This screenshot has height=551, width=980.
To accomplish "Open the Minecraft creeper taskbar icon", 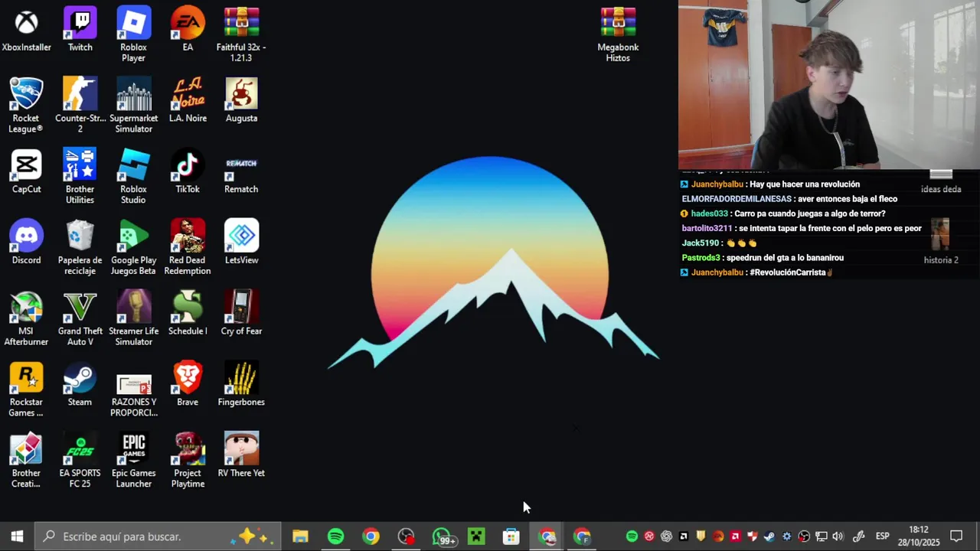I will pyautogui.click(x=476, y=536).
